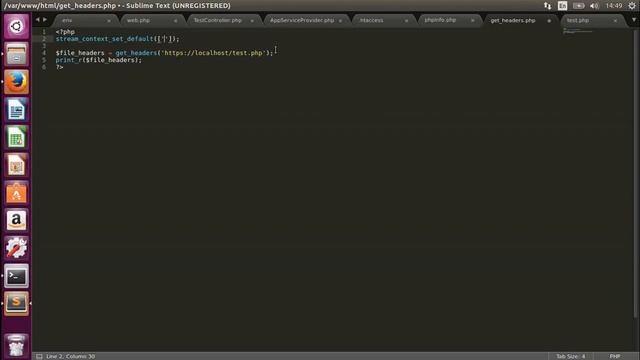Toggle side bar switcher icon in status bar
This screenshot has width=640, height=360.
pyautogui.click(x=39, y=356)
